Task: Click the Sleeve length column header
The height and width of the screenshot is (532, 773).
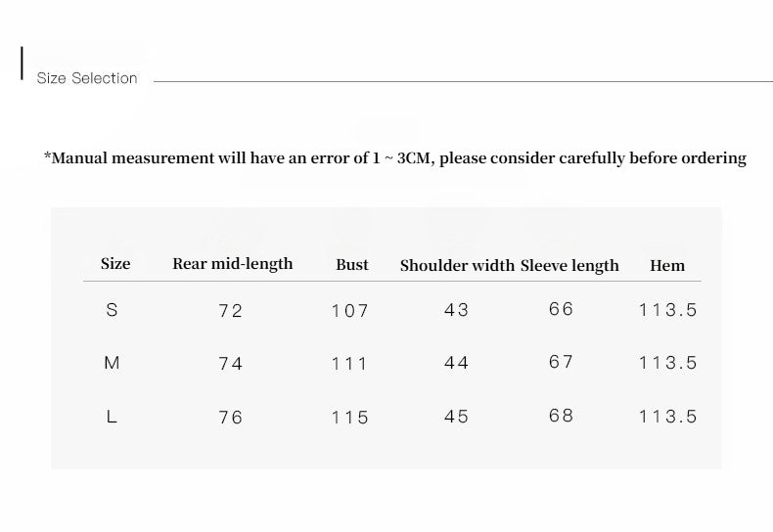Action: (569, 266)
